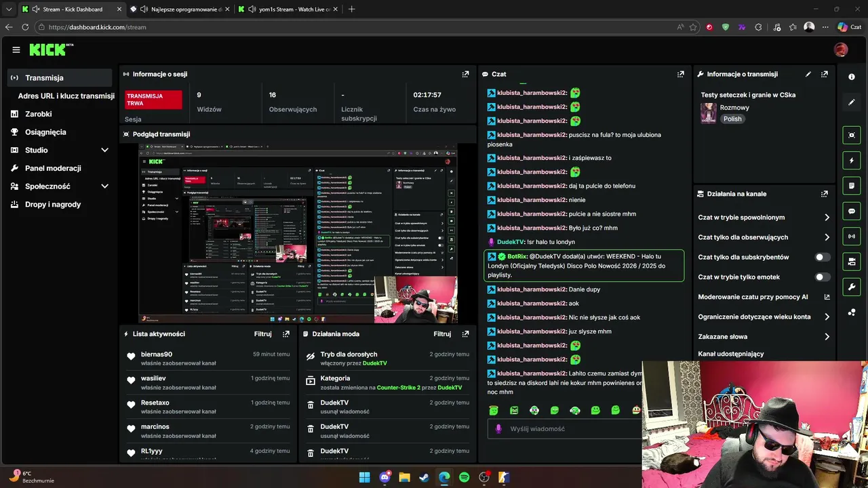Click the browser back arrow
Screen dimensions: 868x488
tap(9, 27)
